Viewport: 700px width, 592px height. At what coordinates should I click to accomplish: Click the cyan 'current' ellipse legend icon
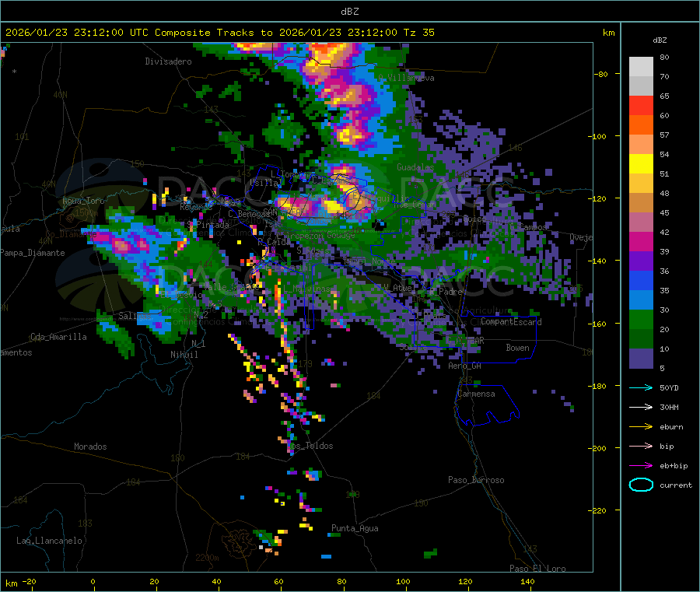pos(641,485)
